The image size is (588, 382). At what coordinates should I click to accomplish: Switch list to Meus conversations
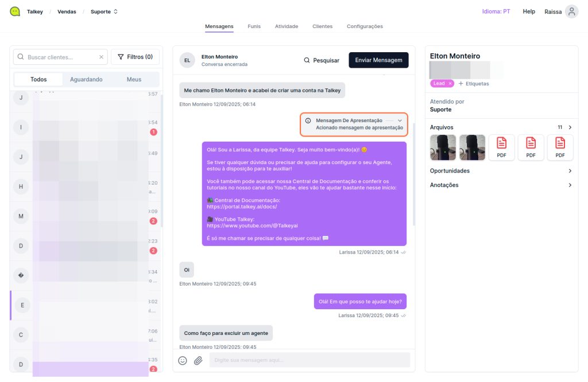134,80
